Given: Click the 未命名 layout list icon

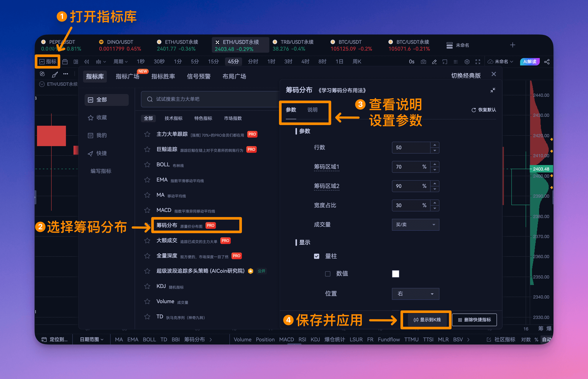Looking at the screenshot, I should 449,45.
